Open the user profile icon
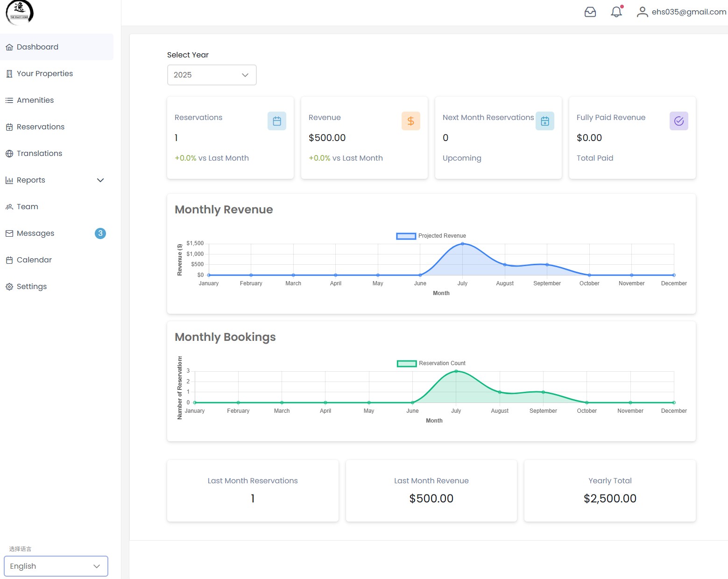Screen dimensions: 728x579 642,12
